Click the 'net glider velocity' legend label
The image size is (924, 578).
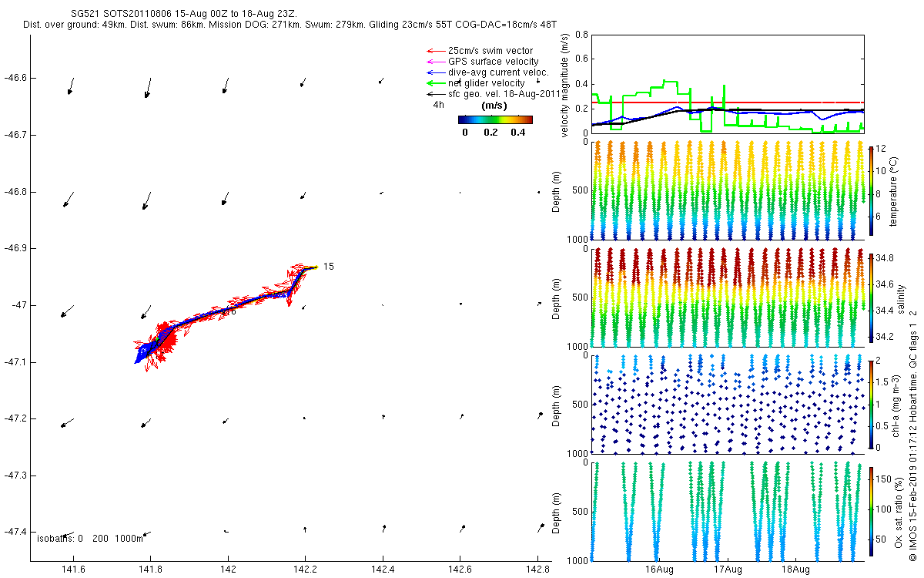click(x=487, y=83)
